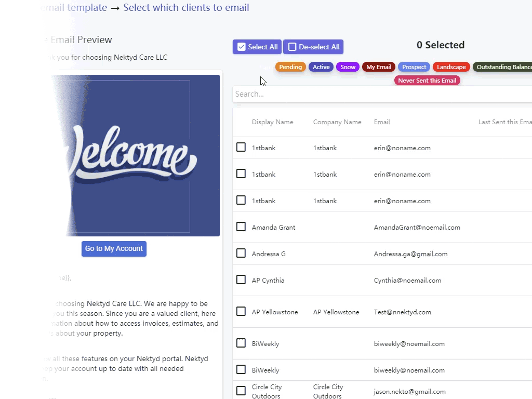
Task: Select the first BiWeekly client checkbox
Action: [241, 343]
